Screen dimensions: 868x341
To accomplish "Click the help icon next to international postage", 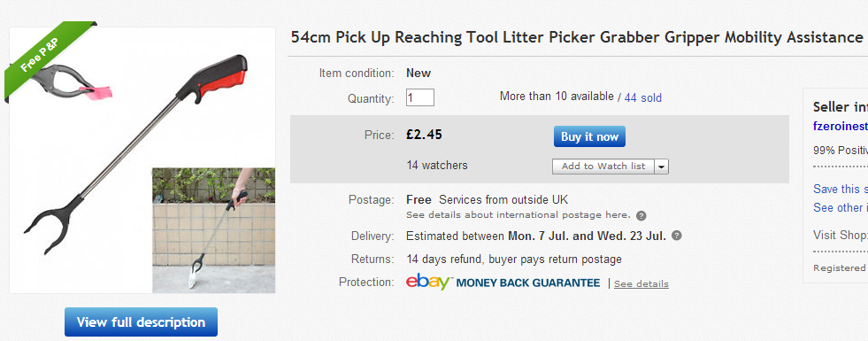I will click(641, 216).
